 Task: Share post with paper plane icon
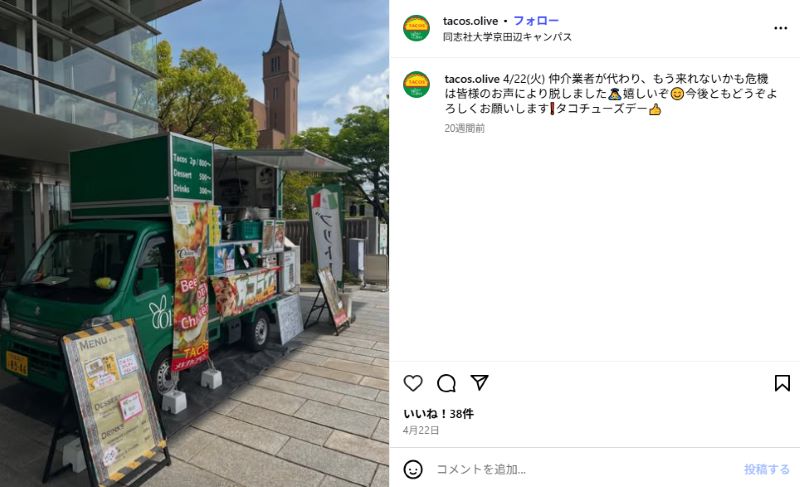[x=480, y=382]
